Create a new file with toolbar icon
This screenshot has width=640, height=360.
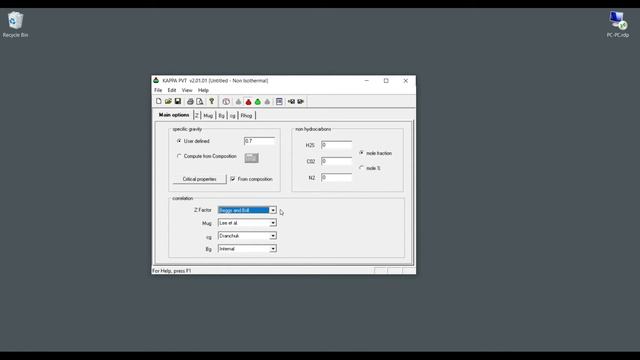click(158, 101)
